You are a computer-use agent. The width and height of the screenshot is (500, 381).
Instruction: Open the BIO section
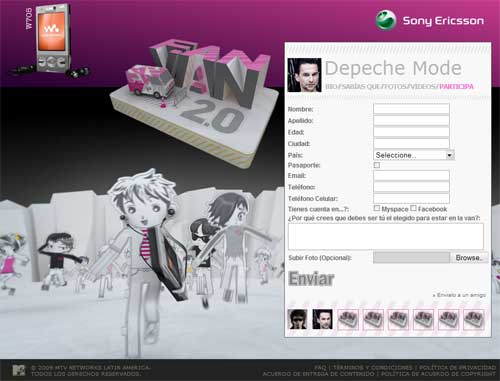pos(331,87)
